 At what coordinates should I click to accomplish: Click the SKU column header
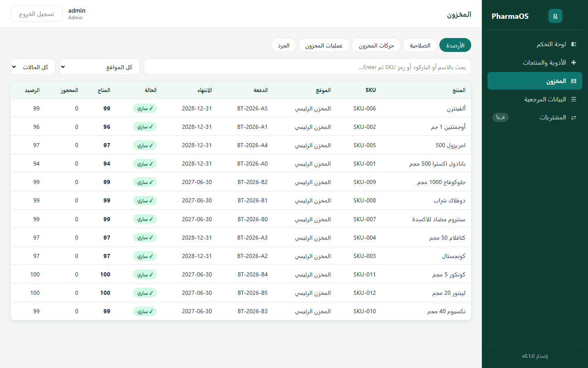(371, 90)
